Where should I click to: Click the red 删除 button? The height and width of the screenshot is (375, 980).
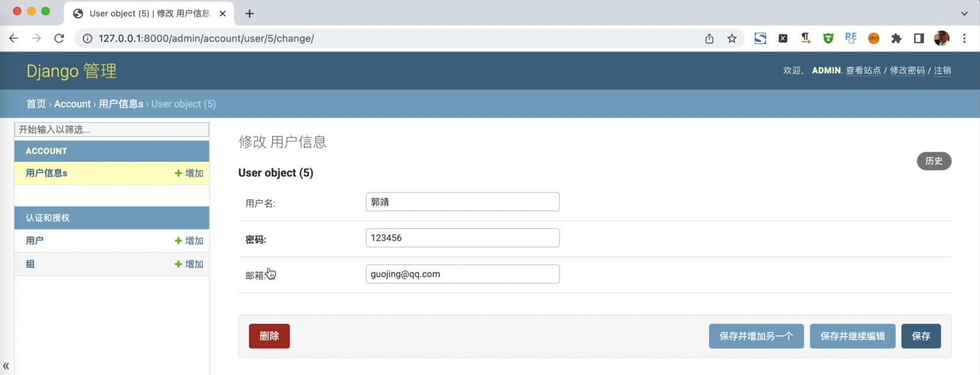(x=269, y=336)
